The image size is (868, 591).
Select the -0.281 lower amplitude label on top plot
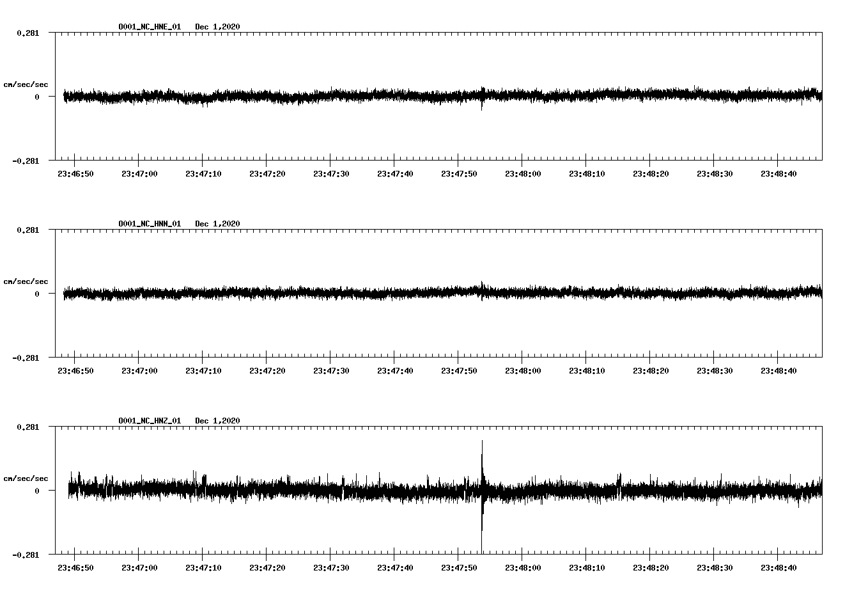point(27,161)
